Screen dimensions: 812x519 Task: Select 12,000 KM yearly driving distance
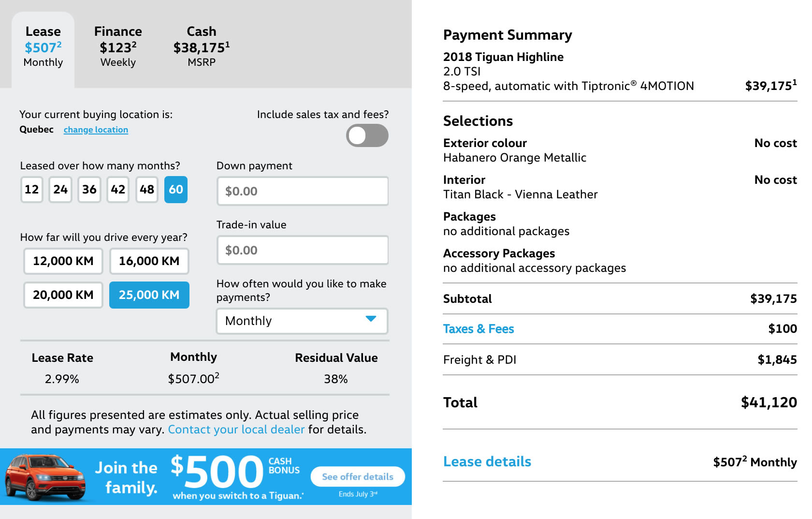click(x=63, y=261)
